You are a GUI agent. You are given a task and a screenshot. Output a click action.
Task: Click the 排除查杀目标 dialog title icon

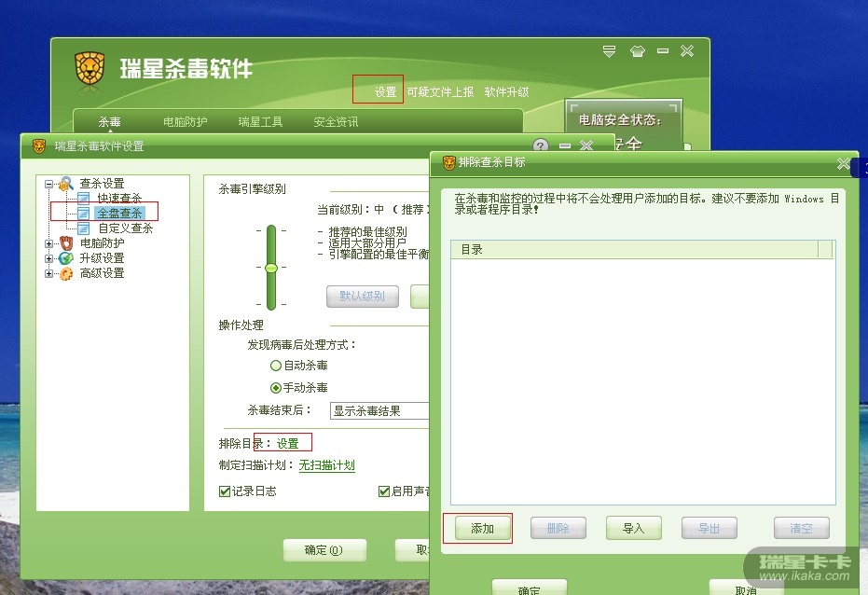tap(449, 162)
